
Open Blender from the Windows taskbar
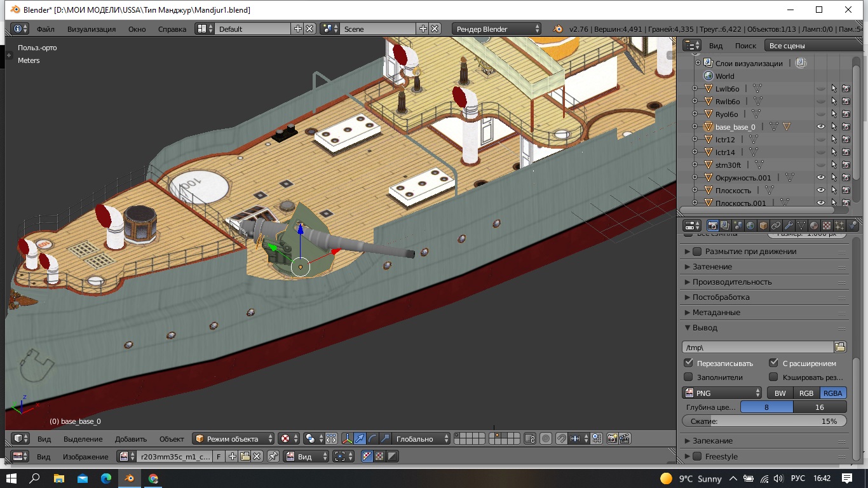tap(129, 478)
